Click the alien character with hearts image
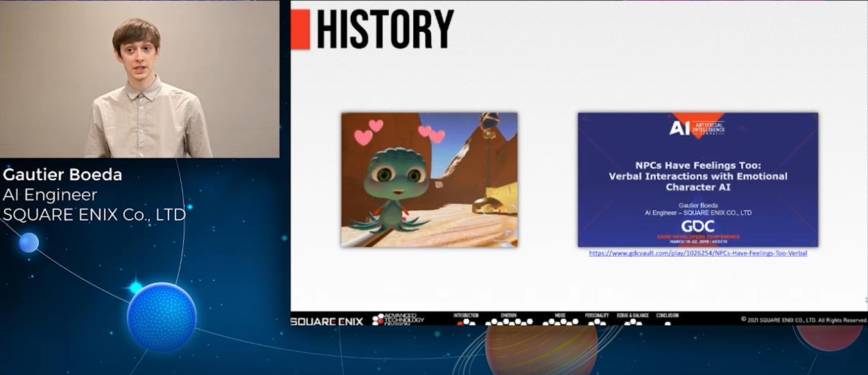This screenshot has height=375, width=868. (428, 180)
